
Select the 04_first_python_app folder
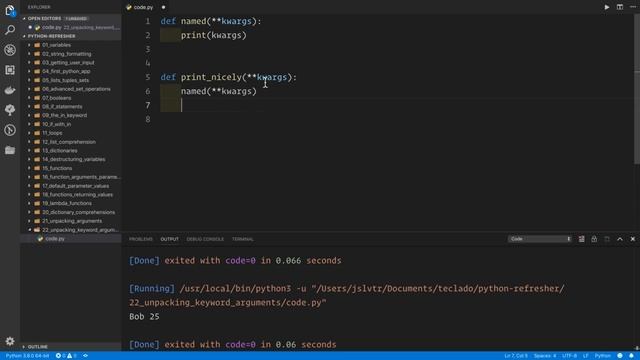[x=66, y=71]
